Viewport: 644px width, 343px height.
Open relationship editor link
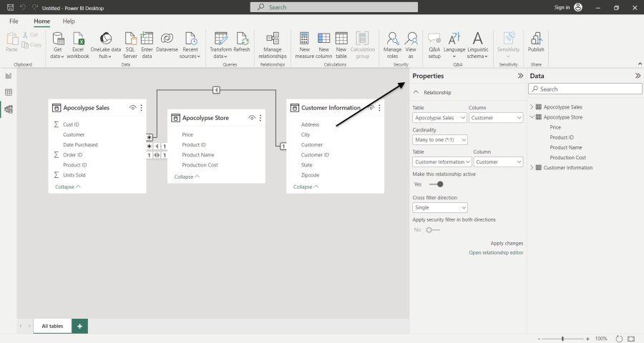point(496,253)
